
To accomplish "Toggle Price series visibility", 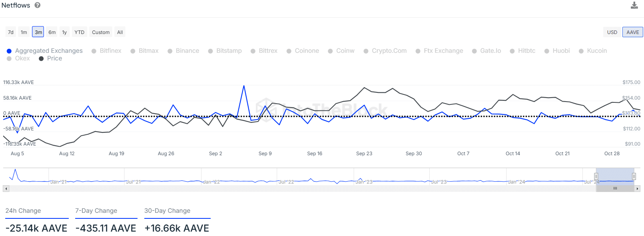I will click(50, 58).
